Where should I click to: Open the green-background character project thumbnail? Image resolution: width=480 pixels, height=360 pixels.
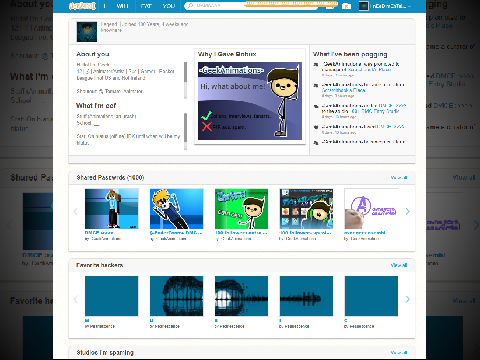point(241,209)
